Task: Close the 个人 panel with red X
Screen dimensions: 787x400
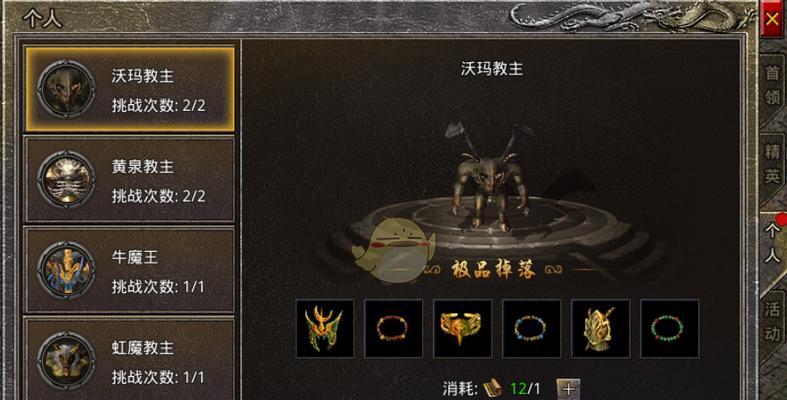Action: click(x=772, y=19)
